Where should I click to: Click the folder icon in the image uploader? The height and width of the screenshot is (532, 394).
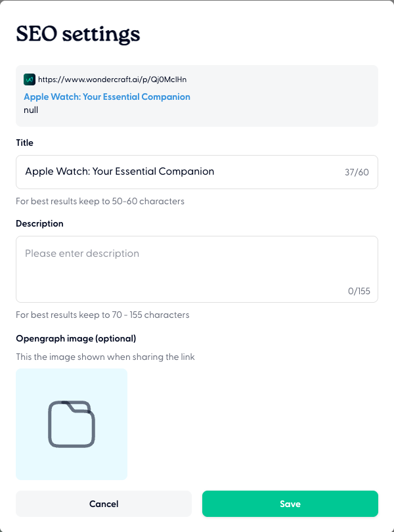click(71, 424)
